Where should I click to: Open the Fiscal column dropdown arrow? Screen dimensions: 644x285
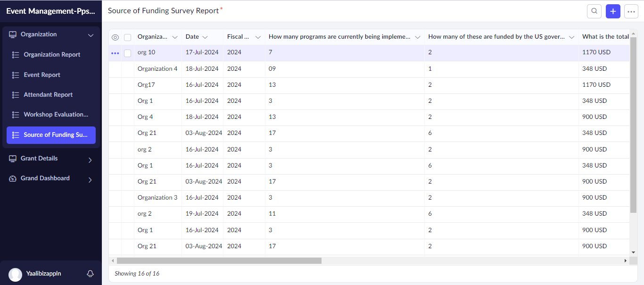(x=258, y=37)
